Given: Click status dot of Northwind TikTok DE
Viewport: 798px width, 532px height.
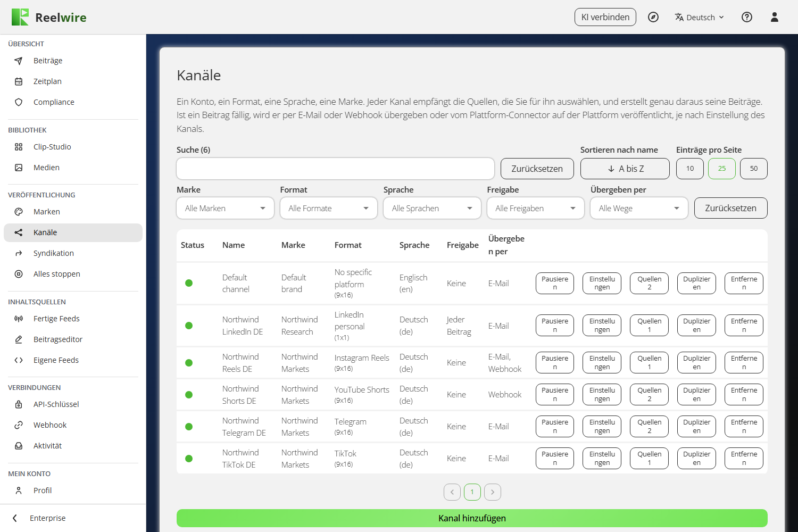Looking at the screenshot, I should point(189,459).
